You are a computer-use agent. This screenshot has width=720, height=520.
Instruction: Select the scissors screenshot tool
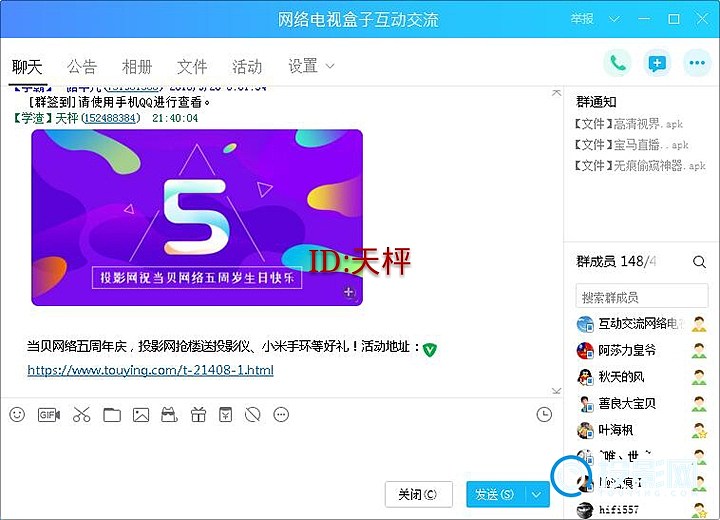tap(82, 414)
